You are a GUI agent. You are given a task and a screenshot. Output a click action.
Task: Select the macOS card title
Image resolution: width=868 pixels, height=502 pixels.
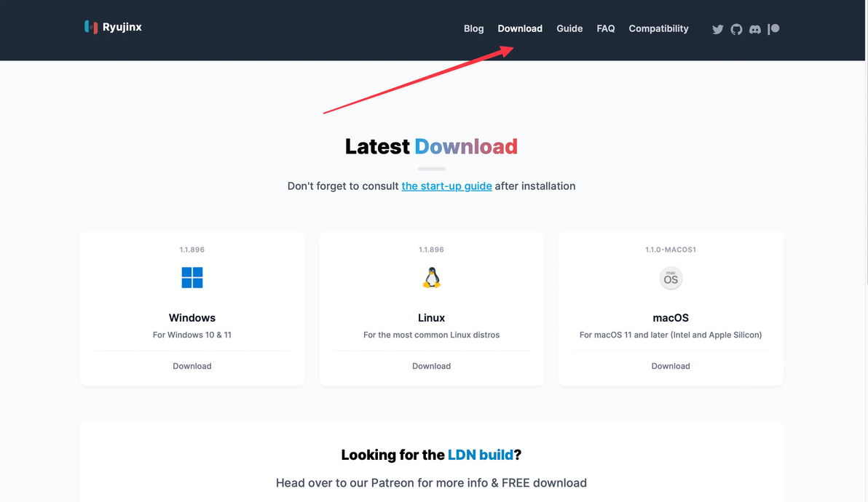click(671, 318)
